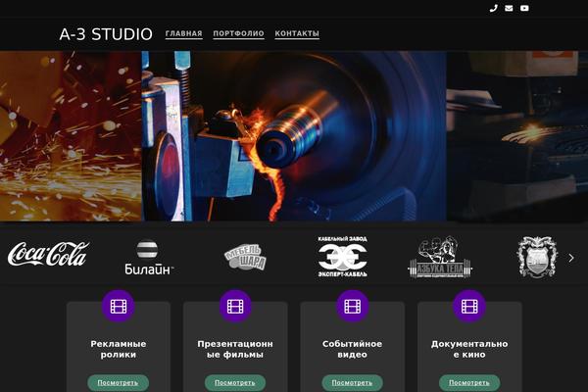Image resolution: width=588 pixels, height=392 pixels.
Task: Click the Мебель Шара logo
Action: coord(246,258)
